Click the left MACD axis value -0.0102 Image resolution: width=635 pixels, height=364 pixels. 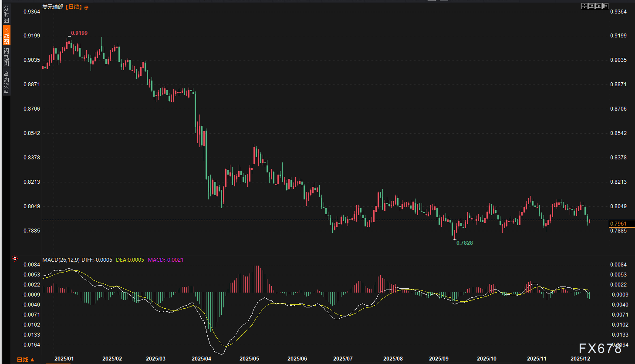[30, 325]
